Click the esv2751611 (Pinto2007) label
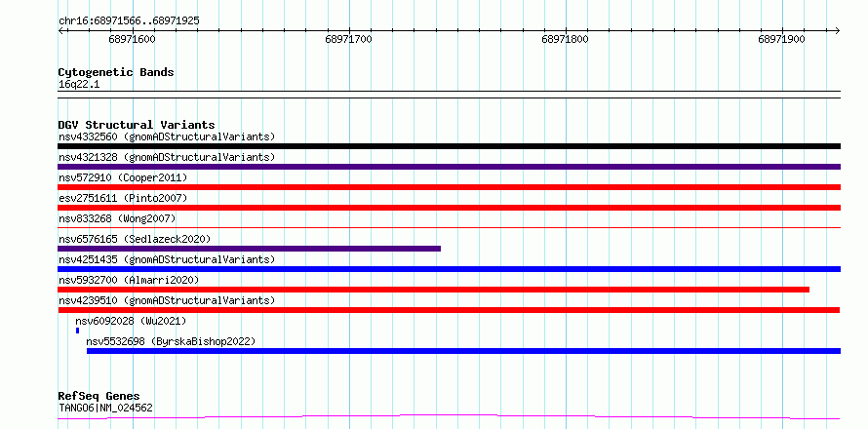 pos(123,198)
